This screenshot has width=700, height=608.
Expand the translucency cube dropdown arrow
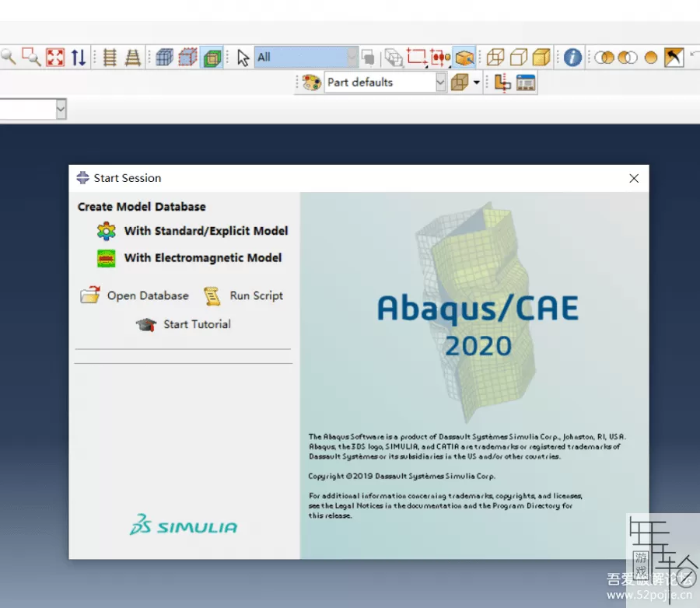476,82
